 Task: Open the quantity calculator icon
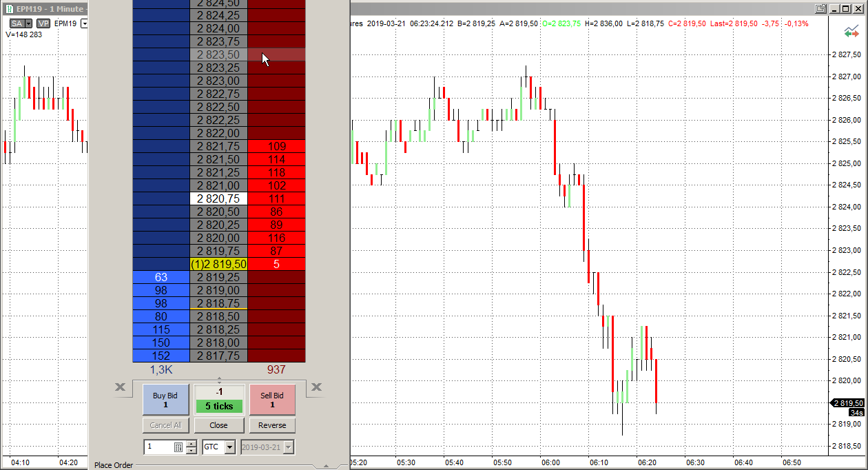click(x=178, y=447)
